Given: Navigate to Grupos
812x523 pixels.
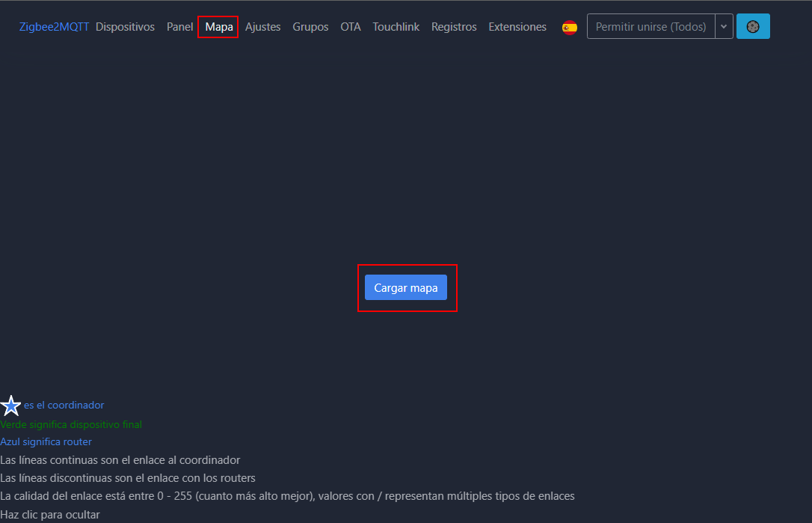Looking at the screenshot, I should (x=310, y=27).
